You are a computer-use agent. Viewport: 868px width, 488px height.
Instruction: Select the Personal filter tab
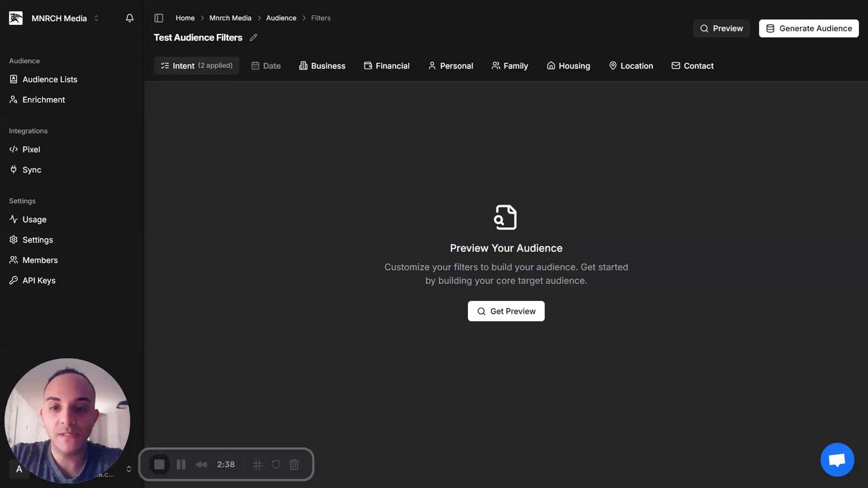(450, 66)
